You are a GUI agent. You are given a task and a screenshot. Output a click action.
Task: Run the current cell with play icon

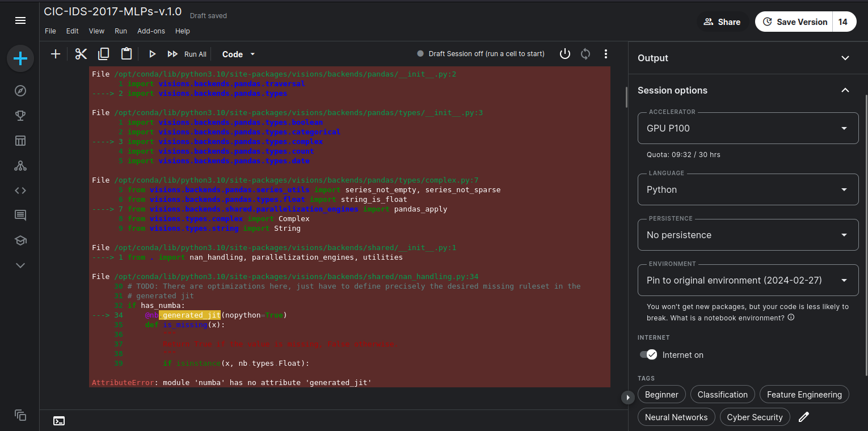tap(152, 54)
